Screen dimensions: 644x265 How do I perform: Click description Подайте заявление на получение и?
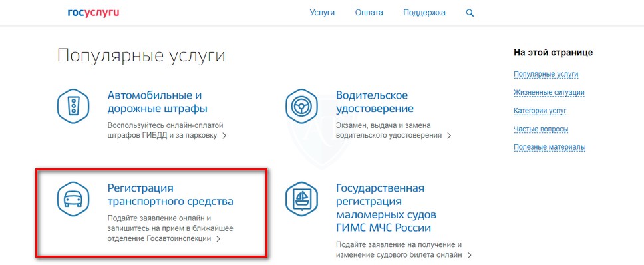(399, 244)
